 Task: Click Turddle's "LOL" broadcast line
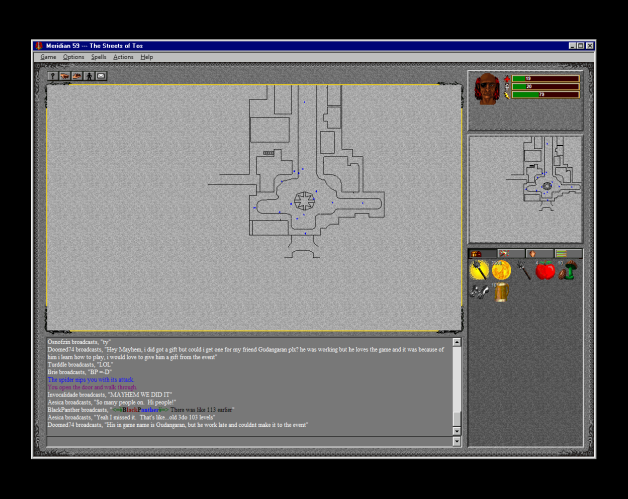tap(80, 364)
